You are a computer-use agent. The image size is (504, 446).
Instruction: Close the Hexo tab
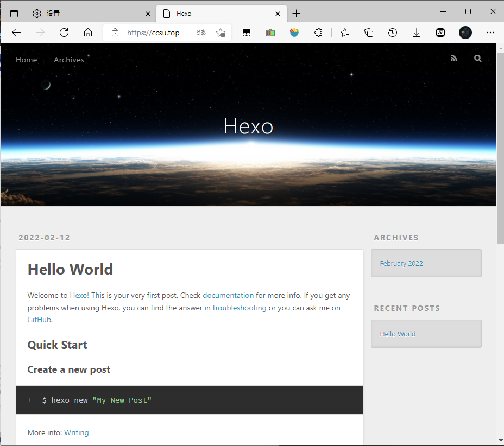[x=278, y=14]
